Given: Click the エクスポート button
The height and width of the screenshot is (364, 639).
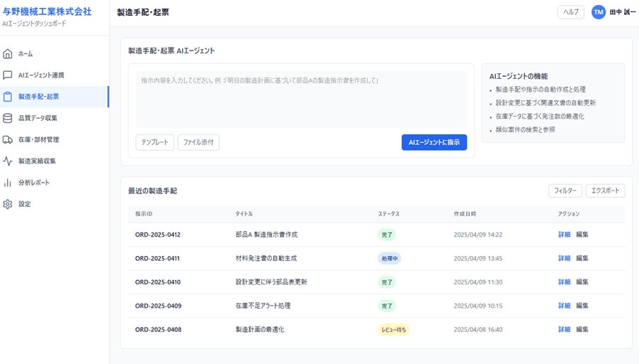Looking at the screenshot, I should [605, 191].
